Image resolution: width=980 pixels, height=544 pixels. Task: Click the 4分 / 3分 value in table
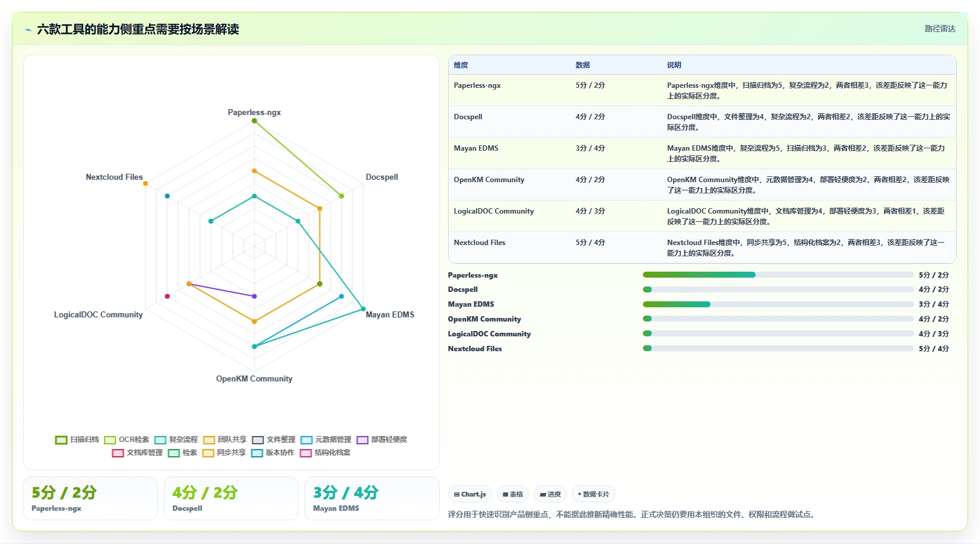(x=590, y=211)
